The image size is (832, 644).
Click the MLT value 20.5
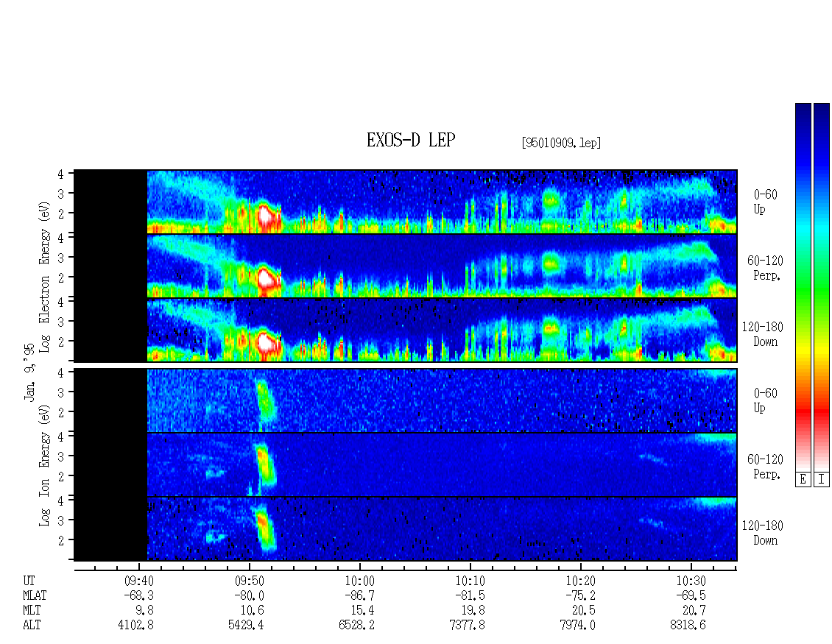584,611
